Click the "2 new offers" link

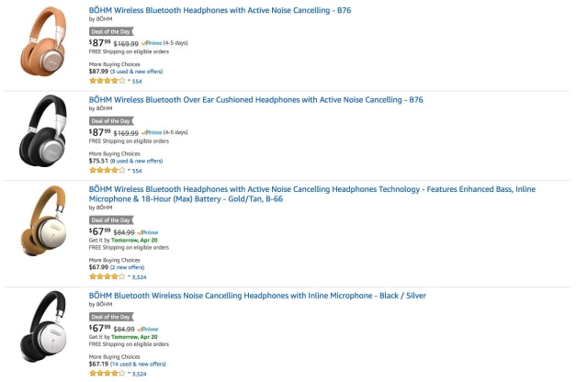coord(130,266)
